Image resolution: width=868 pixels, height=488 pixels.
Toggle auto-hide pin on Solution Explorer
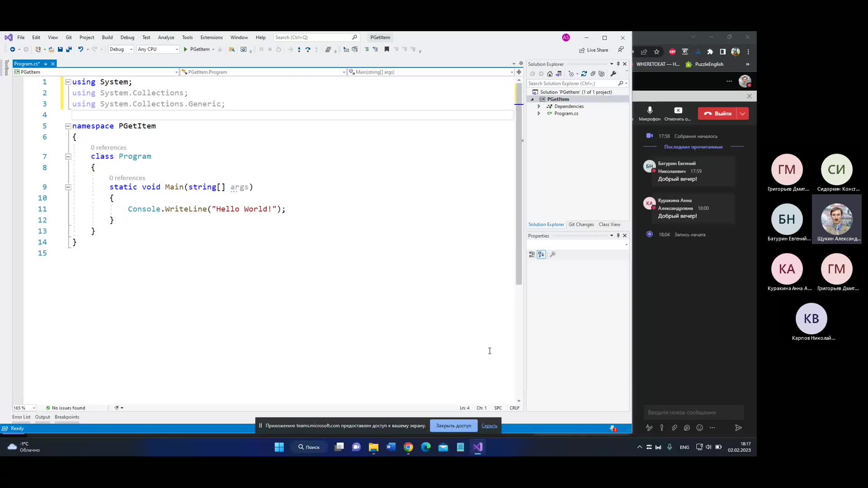point(618,64)
